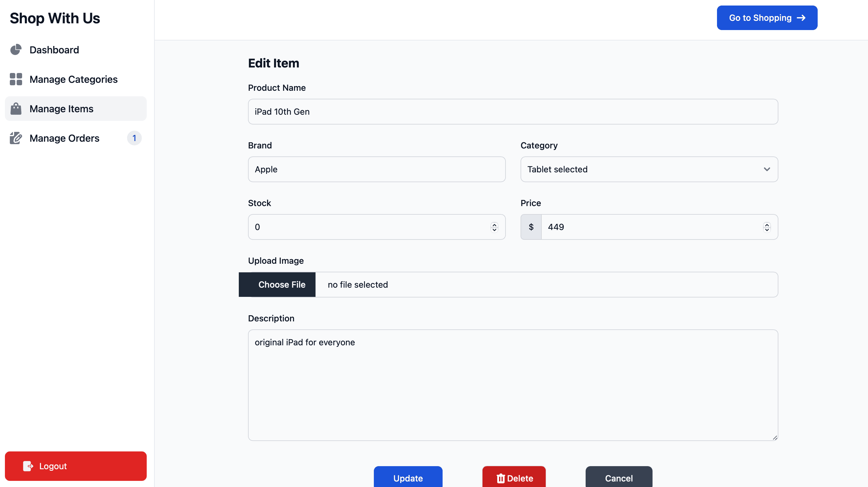Click the Logout door icon
Screen dimensions: 868x487
pyautogui.click(x=28, y=466)
